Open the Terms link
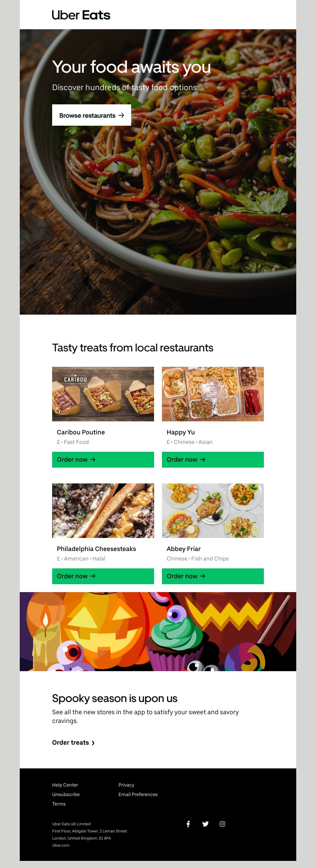 (59, 804)
